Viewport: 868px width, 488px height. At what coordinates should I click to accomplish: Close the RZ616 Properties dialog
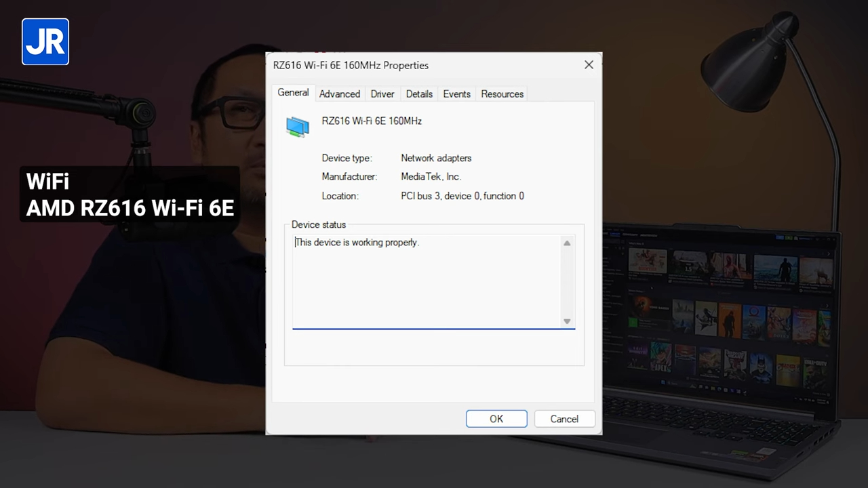click(589, 64)
